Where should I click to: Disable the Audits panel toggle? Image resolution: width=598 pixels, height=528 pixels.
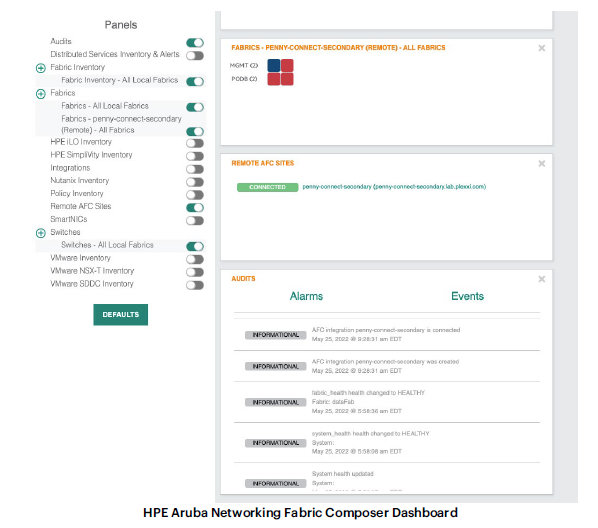(195, 43)
